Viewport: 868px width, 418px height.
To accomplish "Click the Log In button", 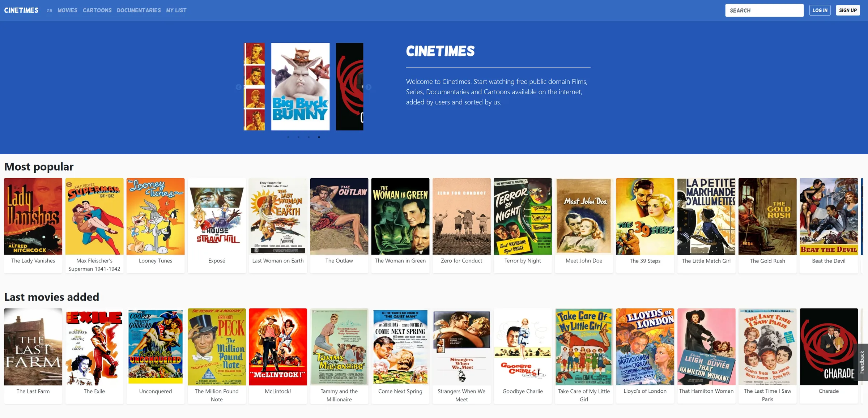I will [820, 10].
